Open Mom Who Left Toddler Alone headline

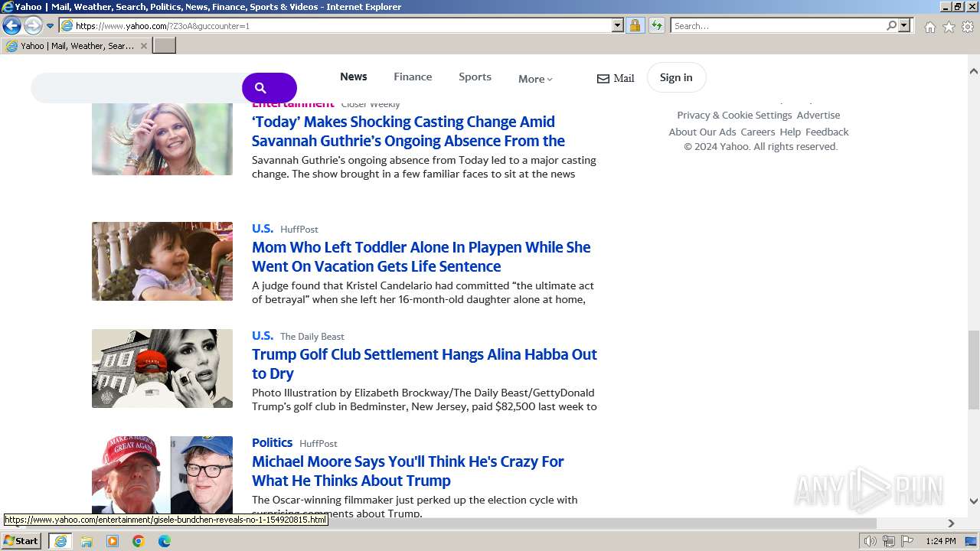(421, 256)
